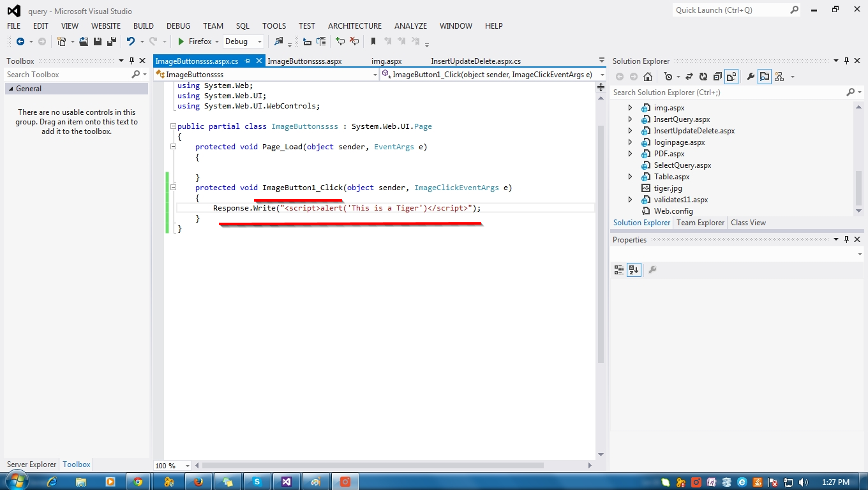
Task: Click the Save All toolbar icon
Action: 112,41
